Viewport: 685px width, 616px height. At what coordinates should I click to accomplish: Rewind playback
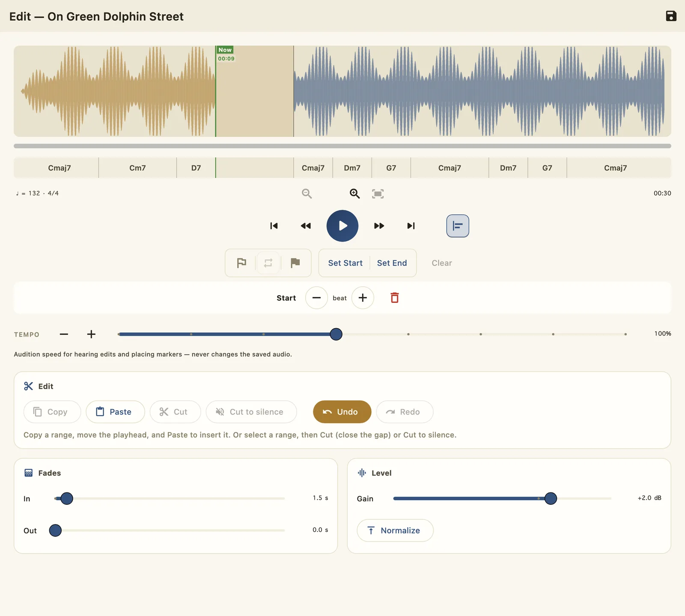click(306, 226)
